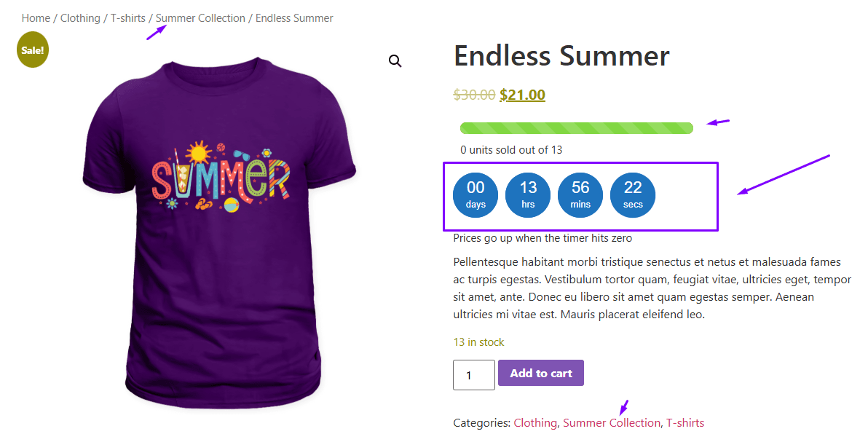This screenshot has width=868, height=434.
Task: Open the T-shirts category link
Action: (685, 422)
